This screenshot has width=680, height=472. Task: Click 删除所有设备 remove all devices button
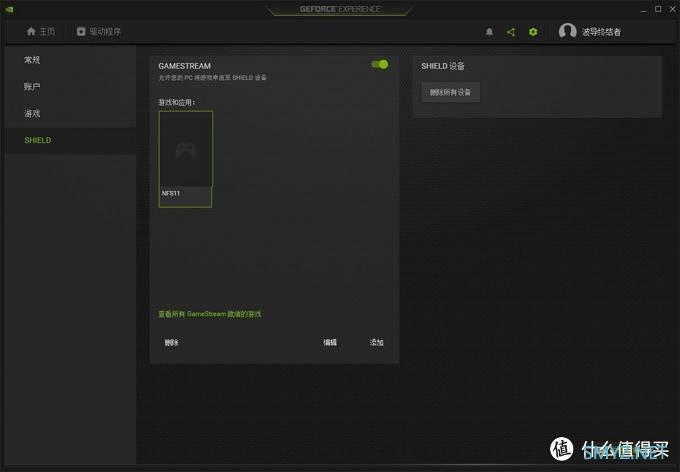tap(451, 92)
